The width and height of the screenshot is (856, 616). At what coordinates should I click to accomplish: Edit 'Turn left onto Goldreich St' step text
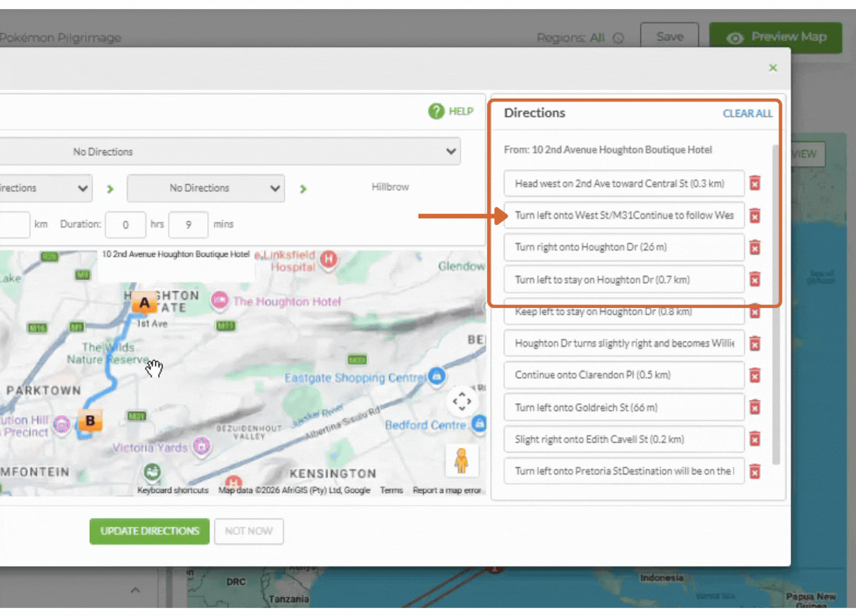tap(624, 407)
